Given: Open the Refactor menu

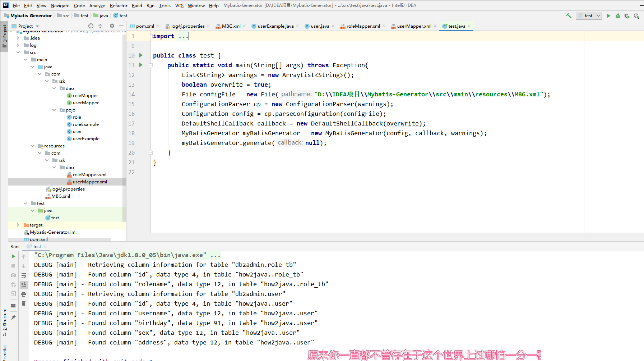Looking at the screenshot, I should [x=119, y=5].
